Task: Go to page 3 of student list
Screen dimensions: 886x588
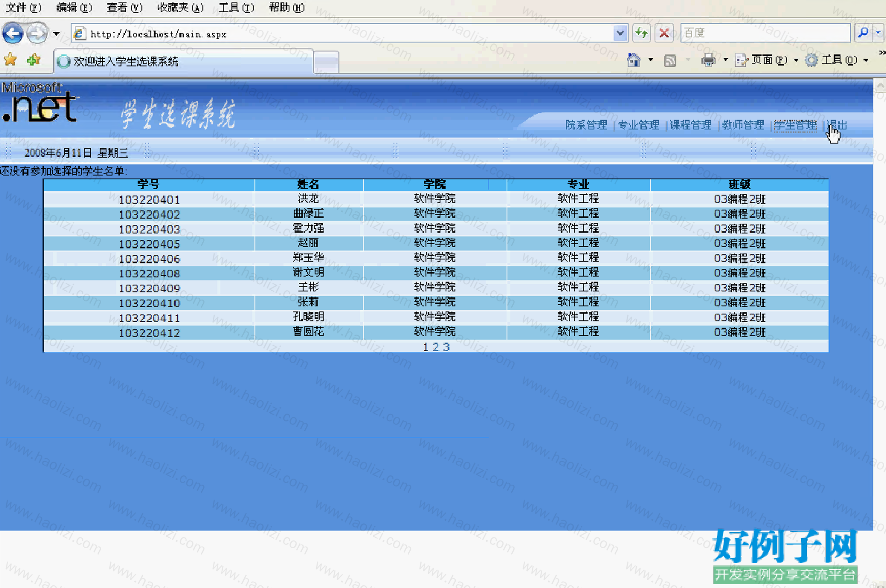Action: pos(446,347)
